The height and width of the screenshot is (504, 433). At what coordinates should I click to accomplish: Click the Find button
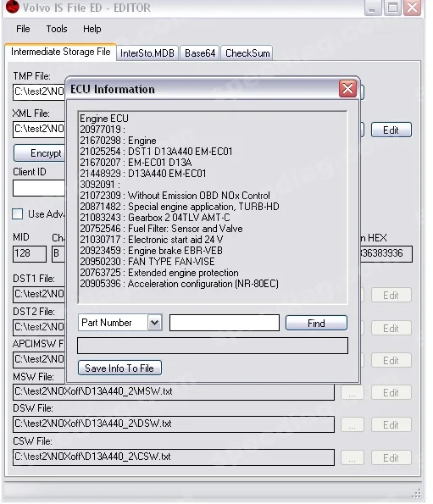click(316, 323)
